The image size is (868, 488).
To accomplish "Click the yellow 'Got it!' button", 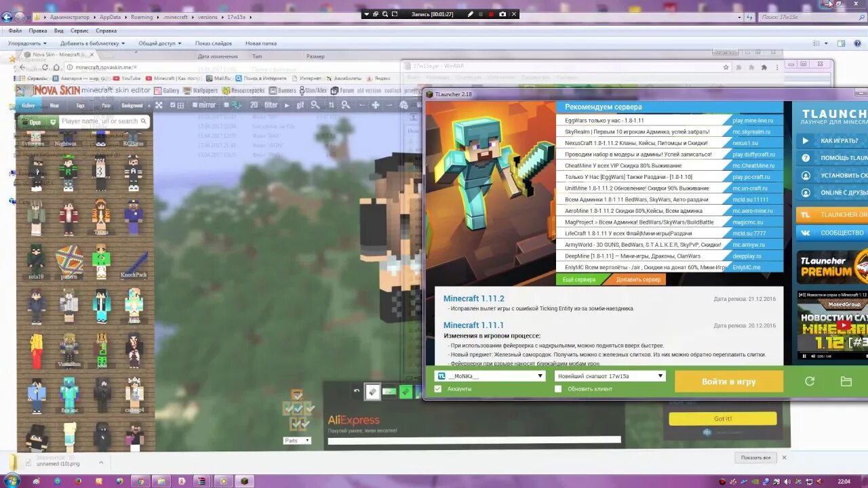I will click(x=723, y=419).
